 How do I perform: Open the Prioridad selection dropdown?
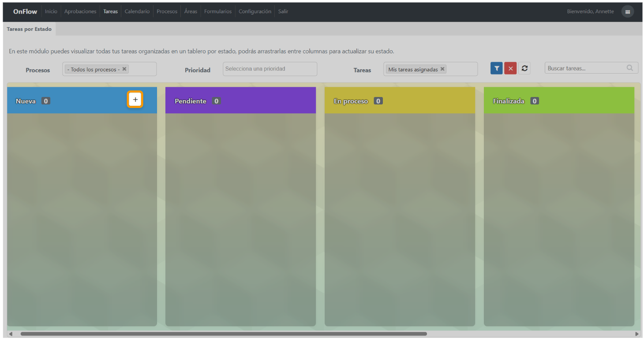[x=270, y=69]
